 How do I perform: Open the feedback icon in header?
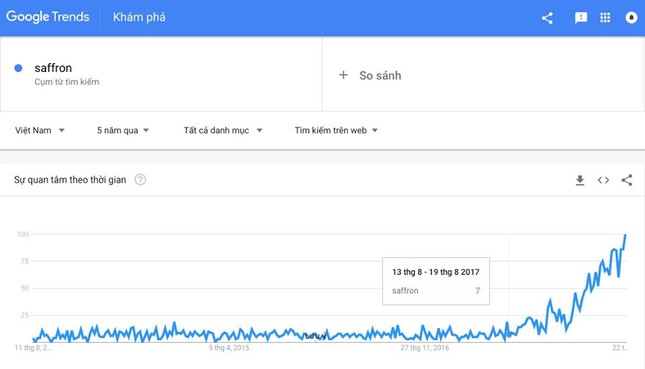coord(581,18)
